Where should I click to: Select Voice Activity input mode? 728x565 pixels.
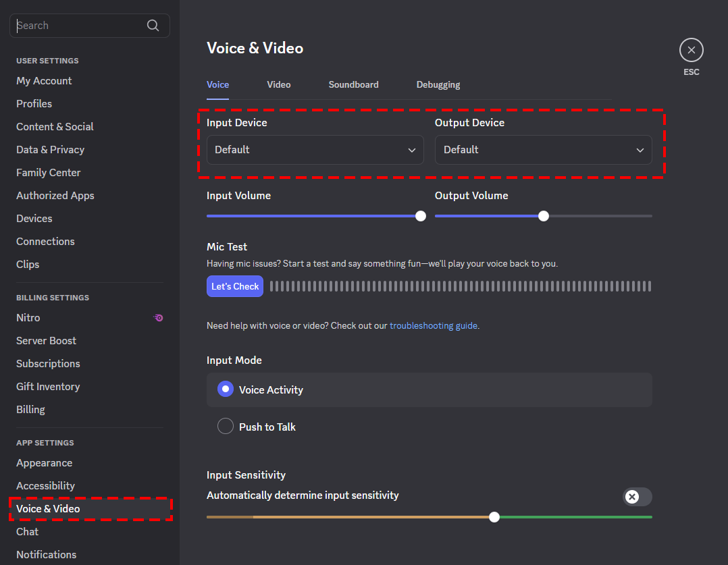pos(429,390)
